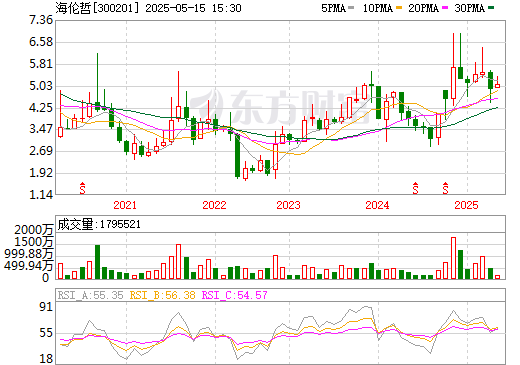Screen dimensions: 520x365
Task: Click the tallest red volume bar near 2025
Action: point(453,258)
